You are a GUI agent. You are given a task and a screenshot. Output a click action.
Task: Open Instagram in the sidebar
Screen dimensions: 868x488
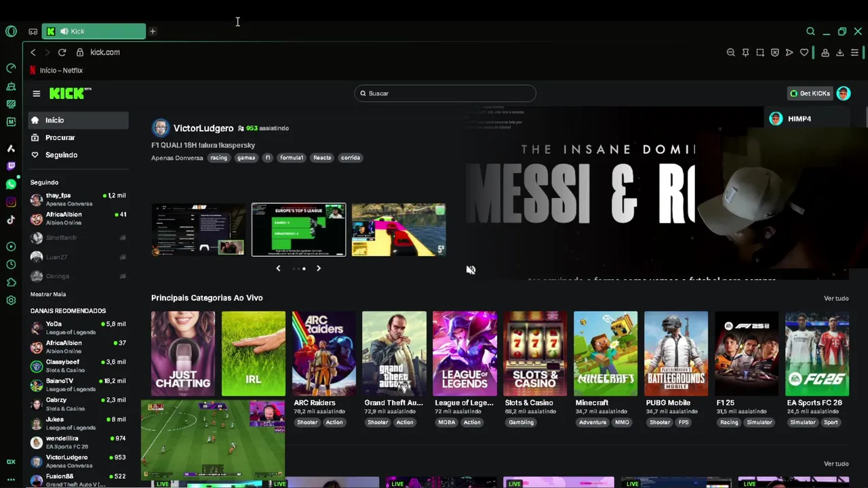tap(11, 202)
